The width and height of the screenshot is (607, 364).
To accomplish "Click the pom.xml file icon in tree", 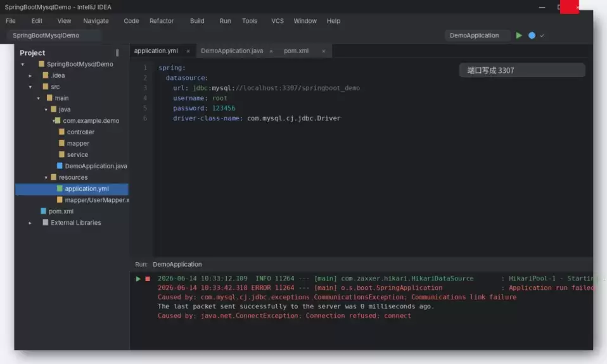I will pos(43,211).
